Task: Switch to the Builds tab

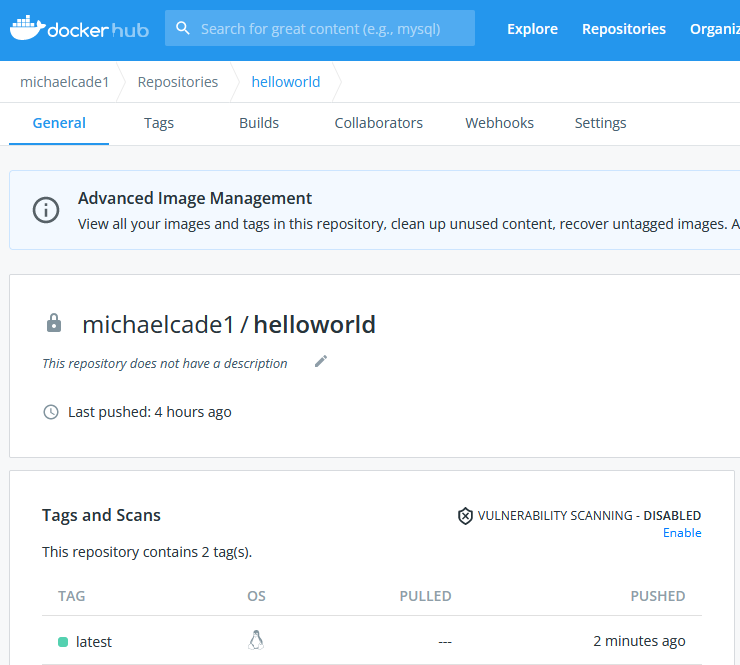Action: click(259, 123)
